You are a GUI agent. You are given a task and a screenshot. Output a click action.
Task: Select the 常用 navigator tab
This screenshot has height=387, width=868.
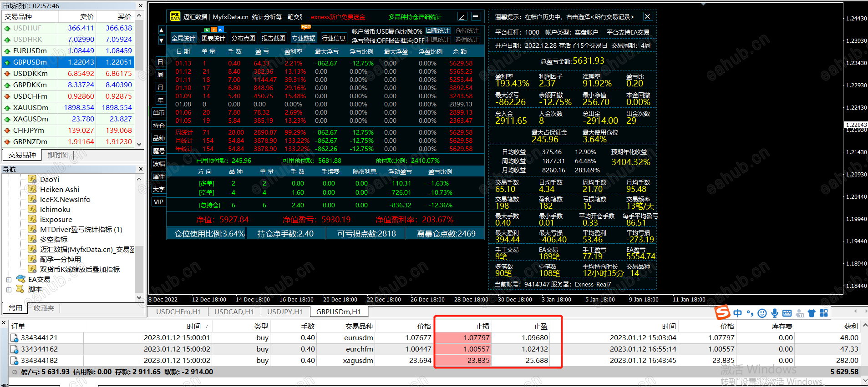(x=15, y=308)
